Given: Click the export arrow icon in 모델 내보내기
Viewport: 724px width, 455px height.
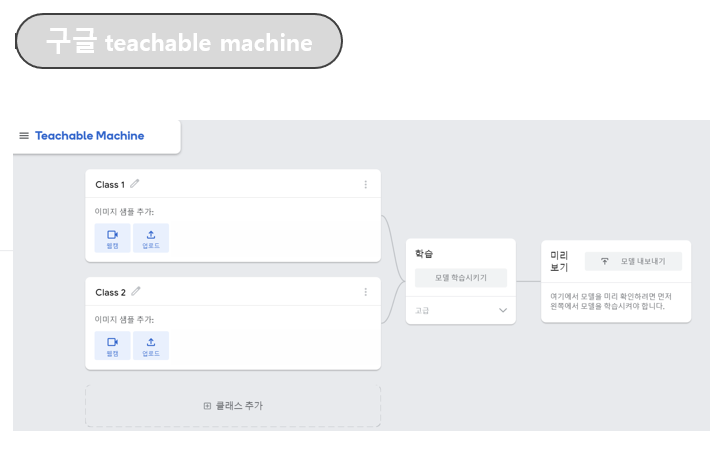Looking at the screenshot, I should 604,261.
